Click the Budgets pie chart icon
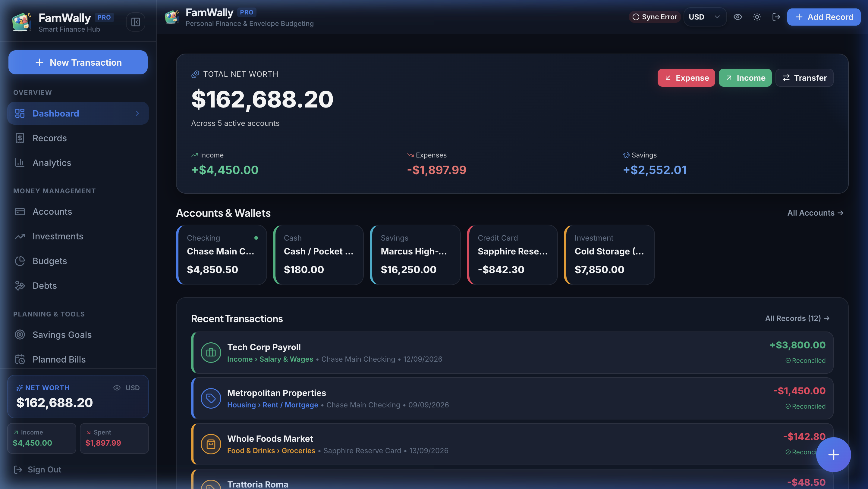 point(20,261)
